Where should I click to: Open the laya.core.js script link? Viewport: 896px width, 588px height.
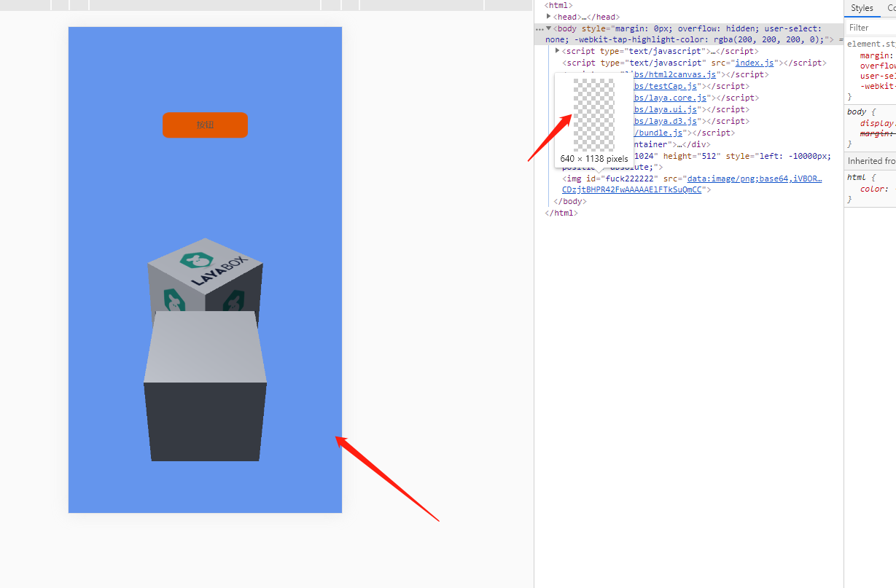670,98
